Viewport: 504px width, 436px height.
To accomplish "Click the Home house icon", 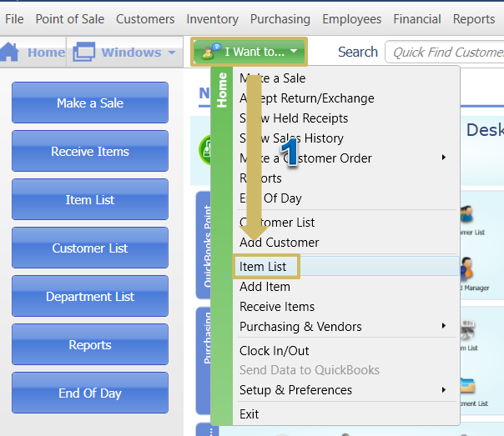I will coord(10,52).
